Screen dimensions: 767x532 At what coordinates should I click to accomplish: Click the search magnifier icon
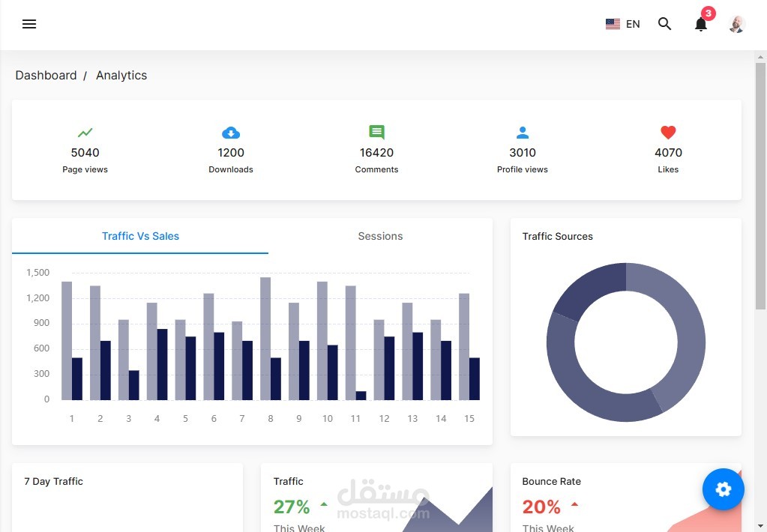pyautogui.click(x=664, y=23)
